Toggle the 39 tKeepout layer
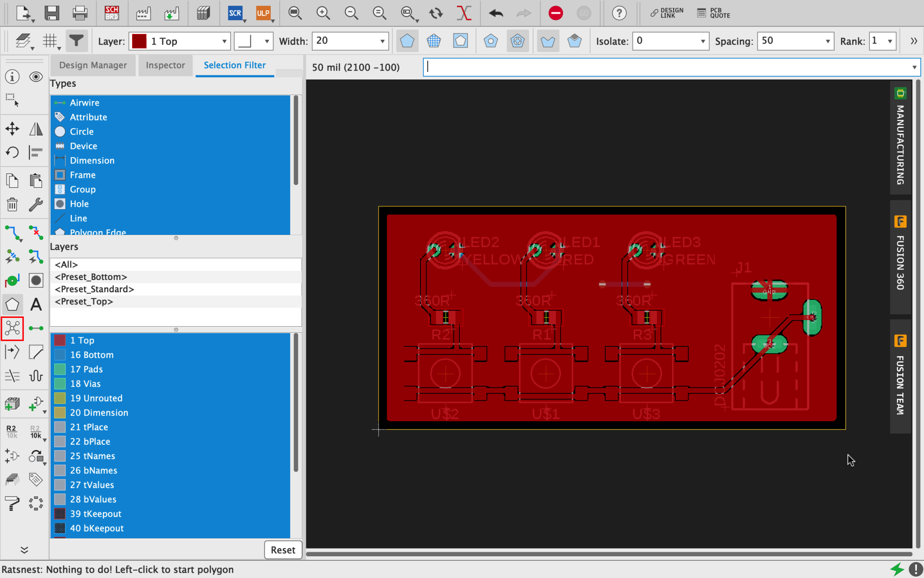Image resolution: width=924 pixels, height=578 pixels. pos(95,513)
